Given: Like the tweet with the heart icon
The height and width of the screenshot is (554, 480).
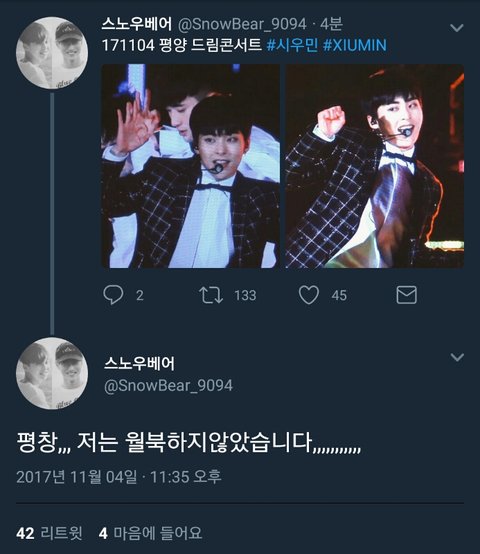Looking at the screenshot, I should coord(309,295).
